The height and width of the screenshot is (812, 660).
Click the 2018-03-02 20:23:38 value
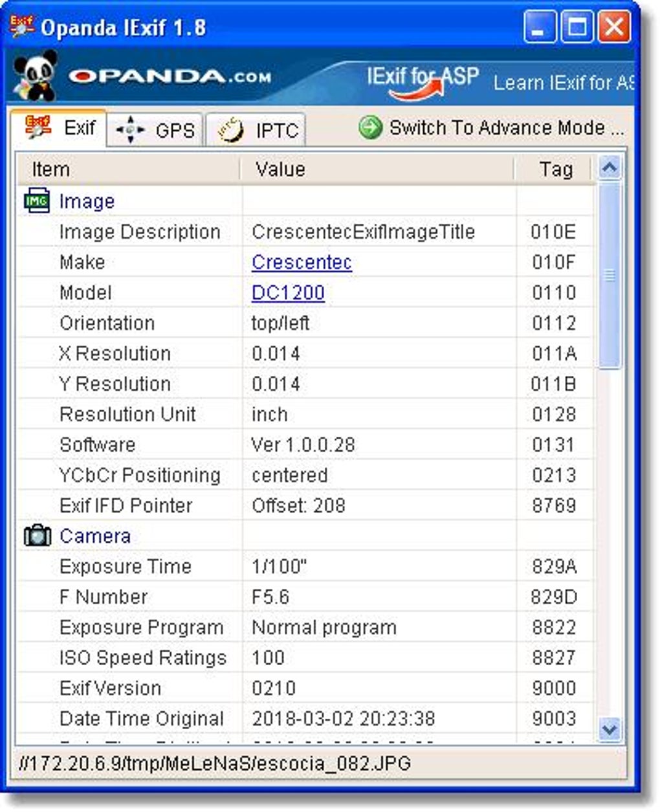344,718
